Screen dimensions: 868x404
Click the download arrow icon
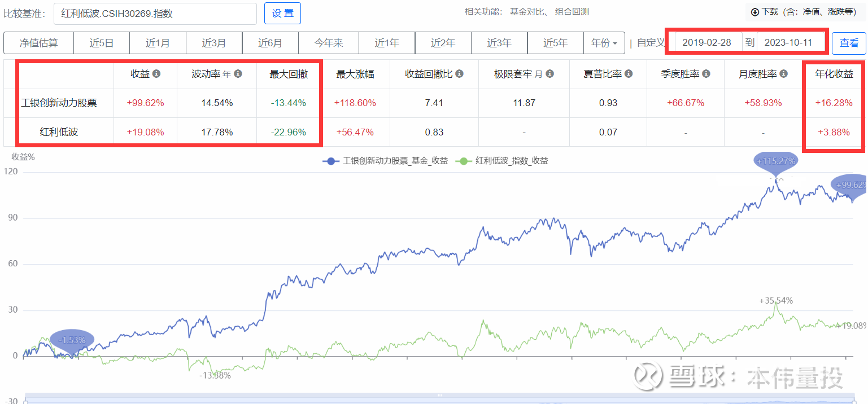pyautogui.click(x=754, y=12)
